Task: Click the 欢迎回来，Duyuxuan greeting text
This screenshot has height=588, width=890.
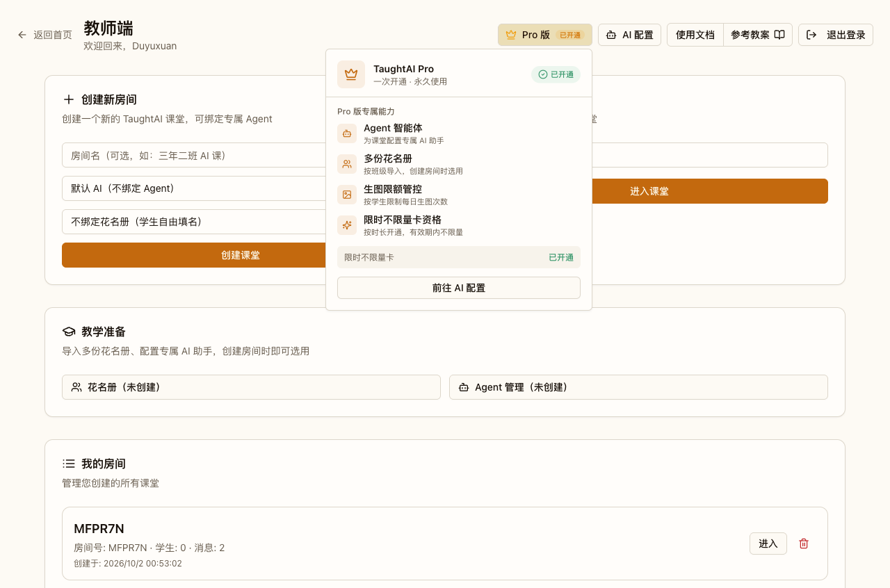Action: click(x=130, y=46)
